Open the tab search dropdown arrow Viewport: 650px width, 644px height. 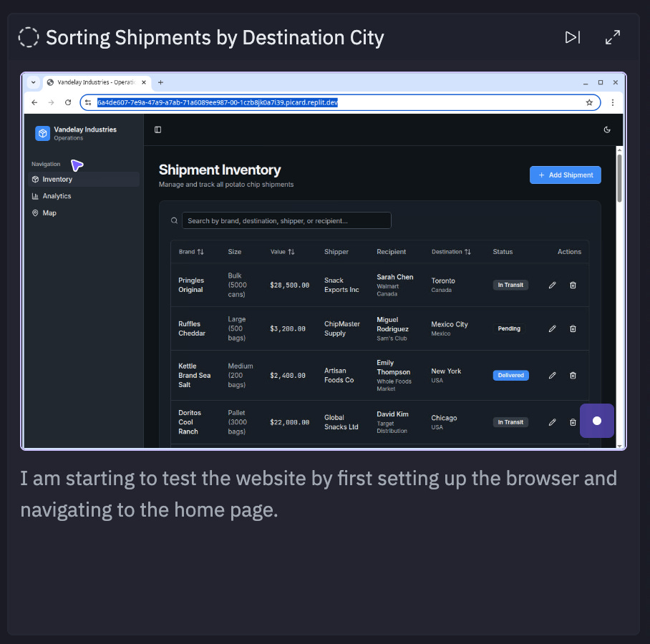point(33,82)
